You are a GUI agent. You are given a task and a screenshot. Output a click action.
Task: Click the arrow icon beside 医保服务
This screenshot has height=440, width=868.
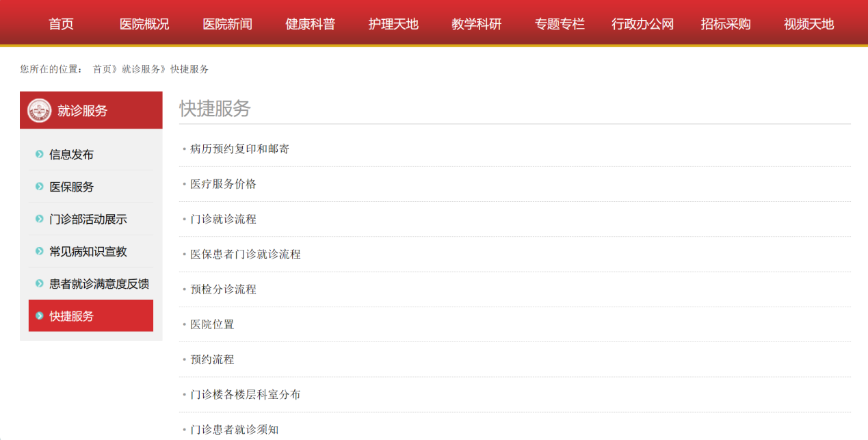40,187
